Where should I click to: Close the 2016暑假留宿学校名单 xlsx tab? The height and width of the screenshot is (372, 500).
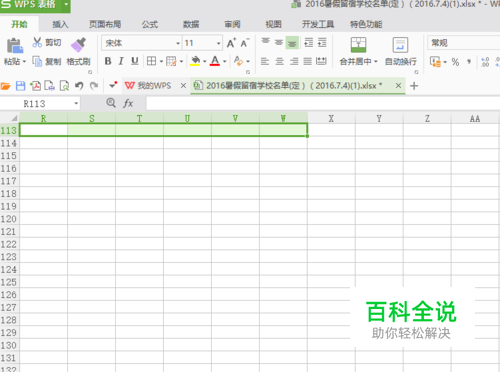tap(398, 86)
